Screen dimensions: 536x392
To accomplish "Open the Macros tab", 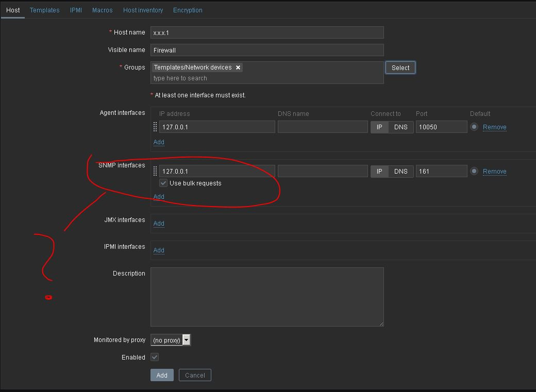I will click(x=103, y=10).
